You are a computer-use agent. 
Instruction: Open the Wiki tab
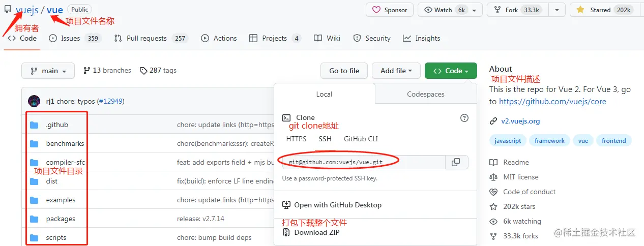(x=327, y=38)
